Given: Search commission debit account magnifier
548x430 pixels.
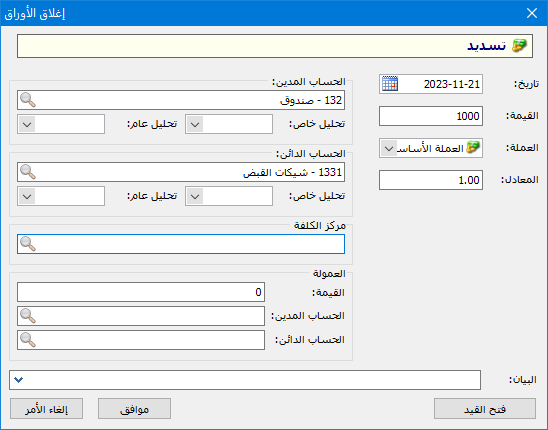Looking at the screenshot, I should (x=28, y=316).
